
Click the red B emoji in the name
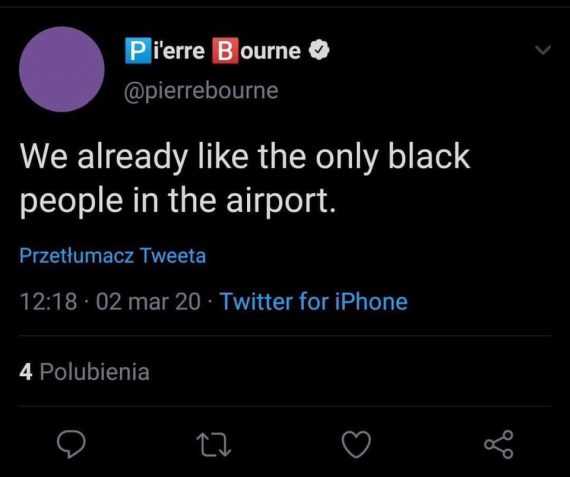(x=225, y=51)
